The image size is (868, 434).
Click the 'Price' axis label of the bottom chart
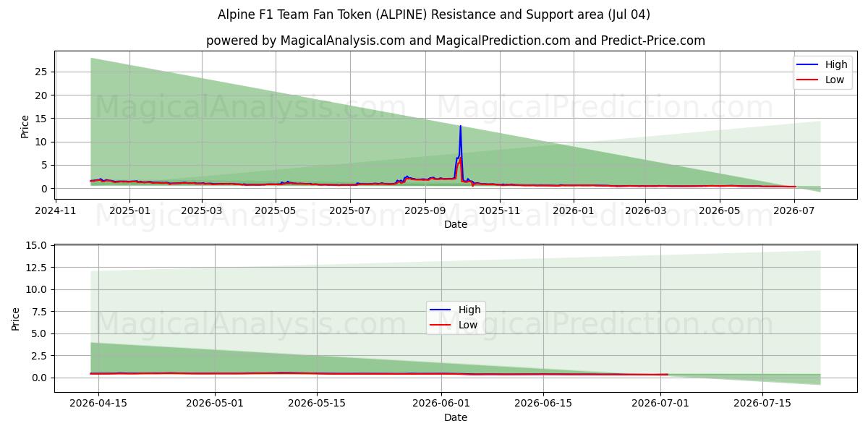pos(16,318)
